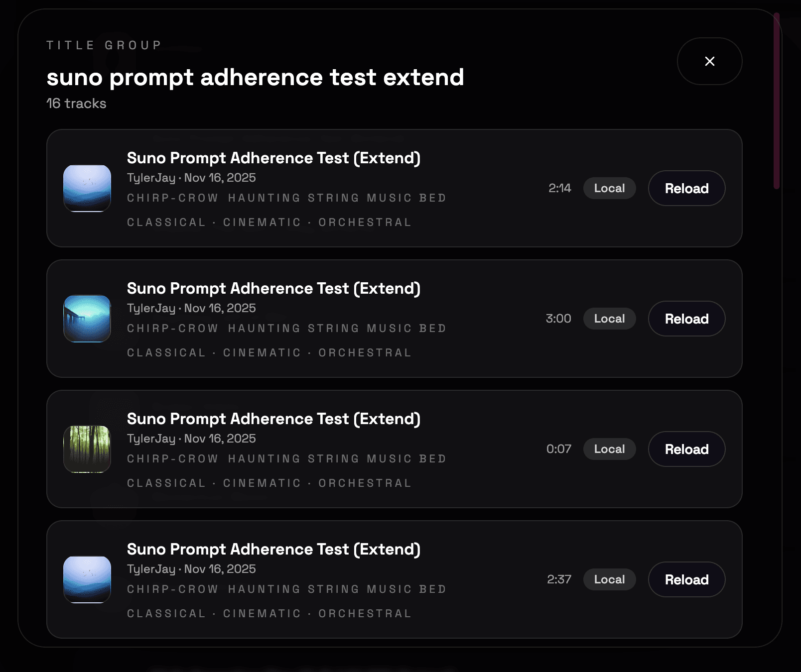Open the first track's ocean album artwork

[x=87, y=189]
